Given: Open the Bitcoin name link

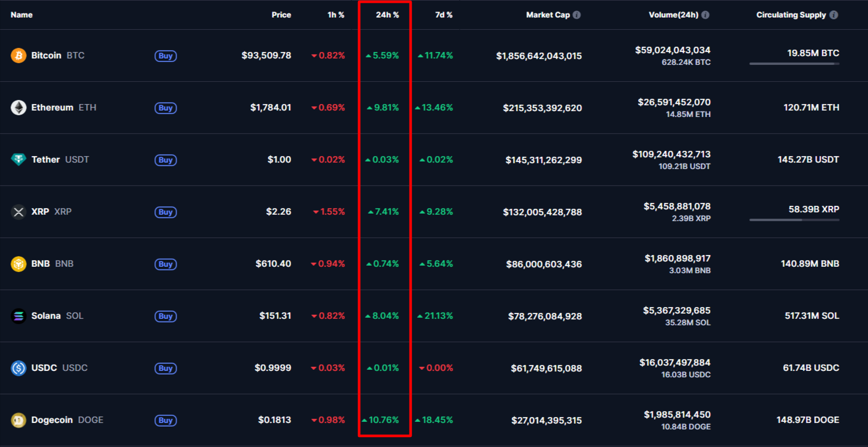Looking at the screenshot, I should (x=46, y=56).
